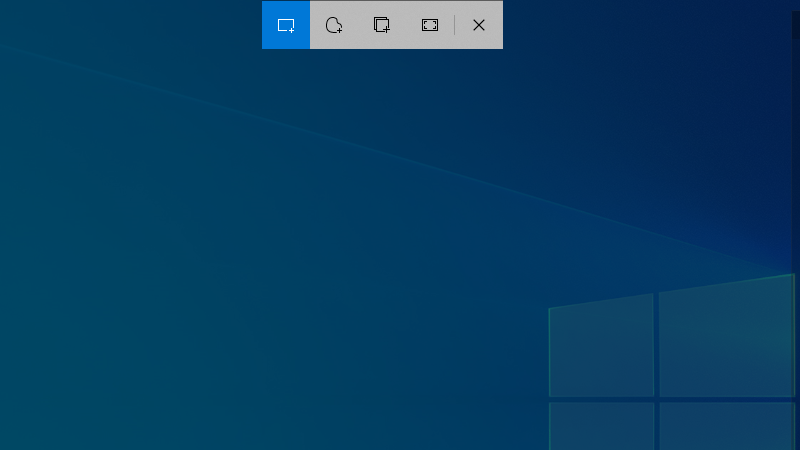
Task: Switch to the irregular freeform shape capture
Action: (x=334, y=25)
